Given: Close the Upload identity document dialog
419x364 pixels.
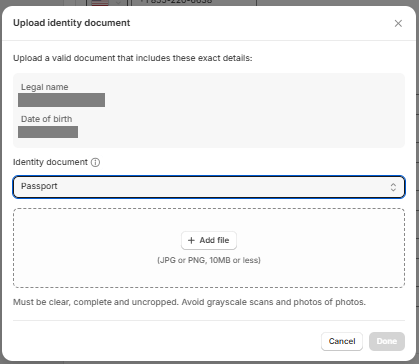Looking at the screenshot, I should point(398,23).
